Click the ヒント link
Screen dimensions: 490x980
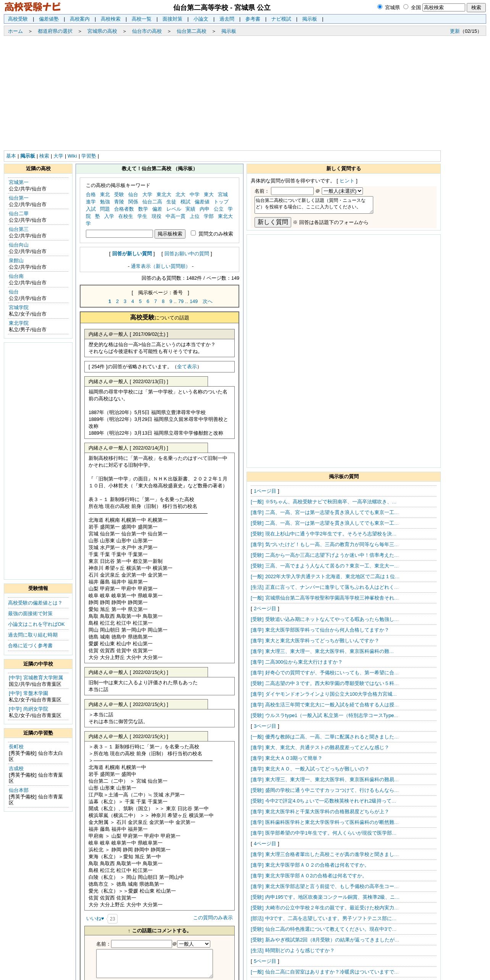(x=347, y=181)
